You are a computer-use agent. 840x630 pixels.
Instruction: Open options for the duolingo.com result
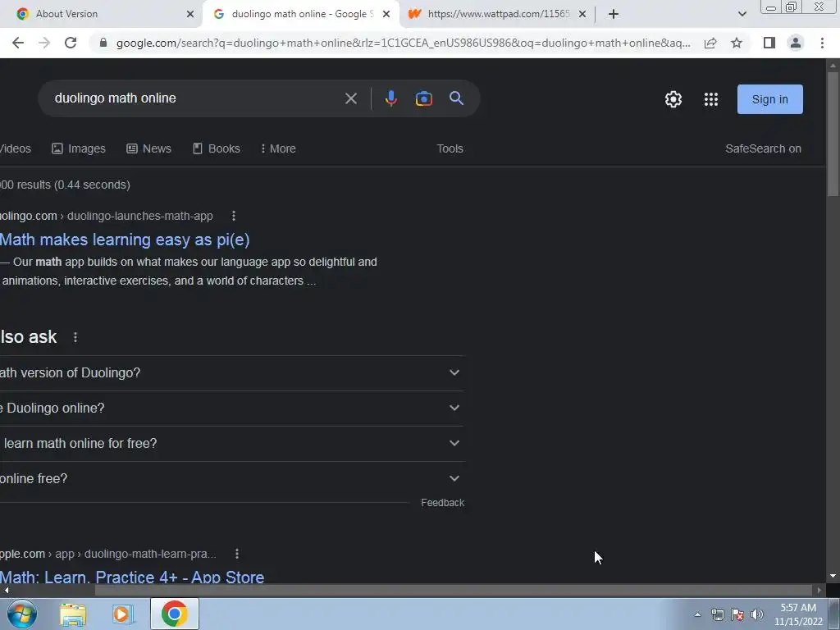(234, 216)
